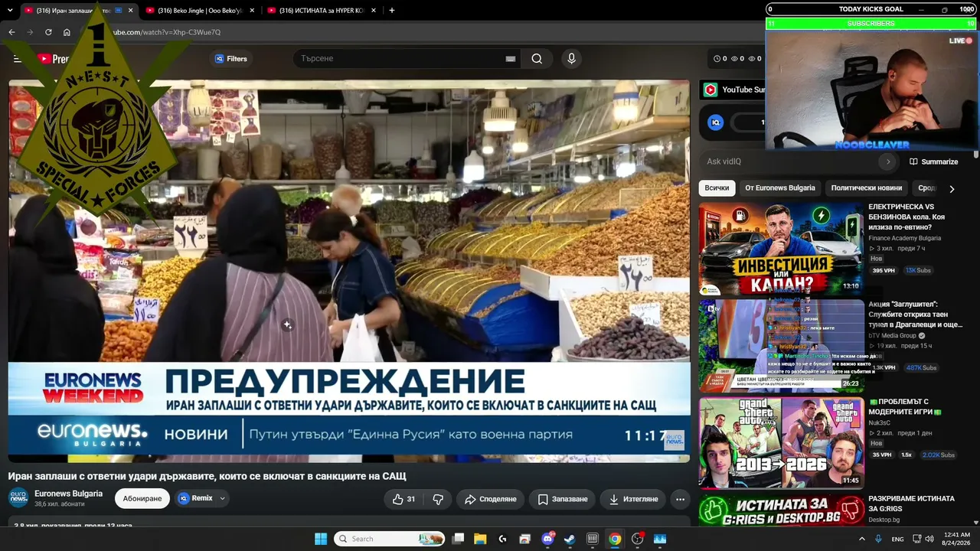Screen dimensions: 980x551
Task: Open Task View on the taskbar
Action: pyautogui.click(x=458, y=539)
